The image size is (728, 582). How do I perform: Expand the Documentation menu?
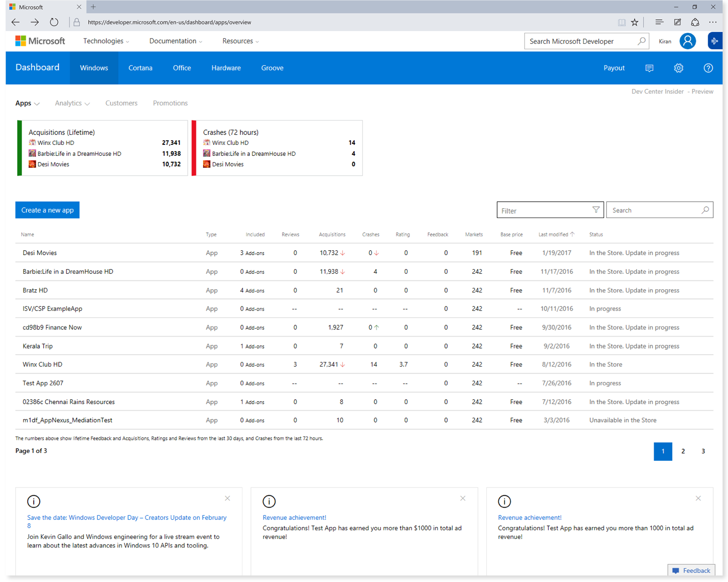tap(176, 41)
